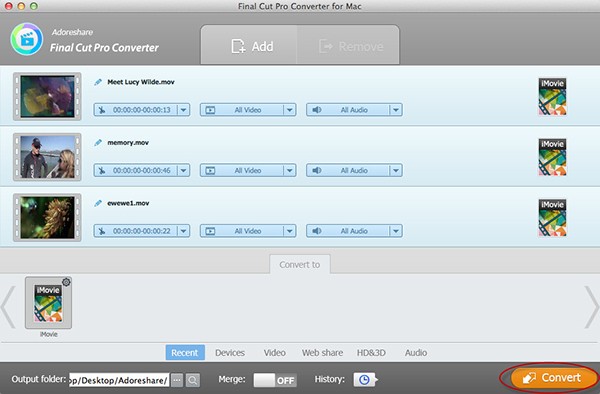600x394 pixels.
Task: Rename Meet Lucy Wilde.mov with its pencil icon
Action: (98, 82)
